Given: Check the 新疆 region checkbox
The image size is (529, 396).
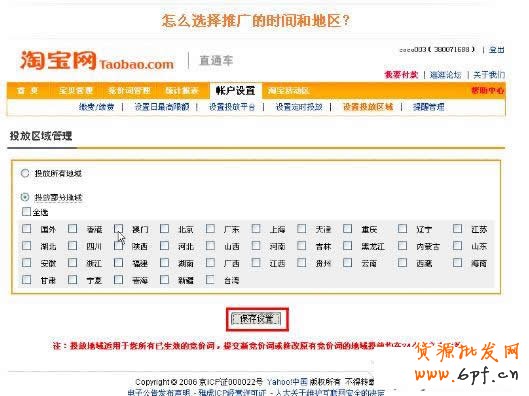Looking at the screenshot, I should 164,279.
